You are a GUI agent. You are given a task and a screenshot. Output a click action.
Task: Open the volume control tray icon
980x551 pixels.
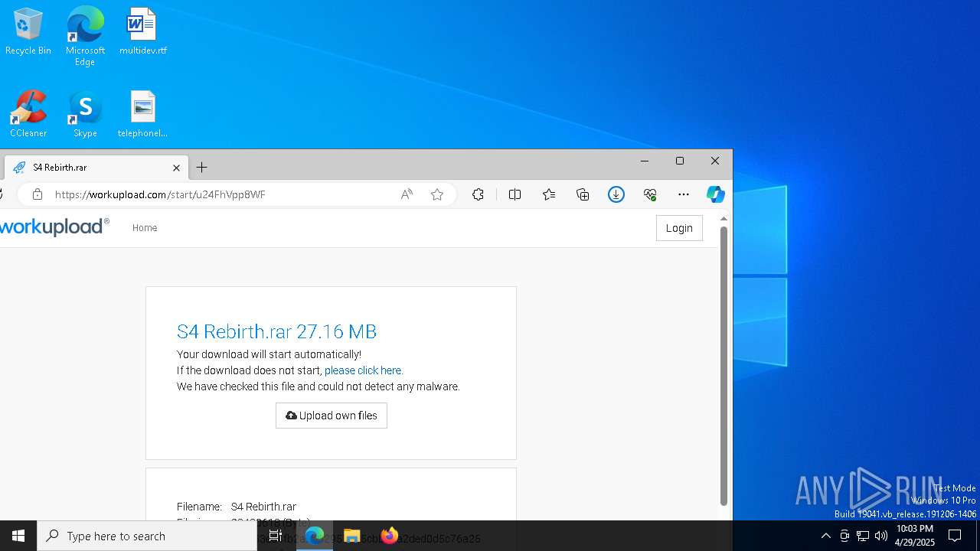(881, 536)
